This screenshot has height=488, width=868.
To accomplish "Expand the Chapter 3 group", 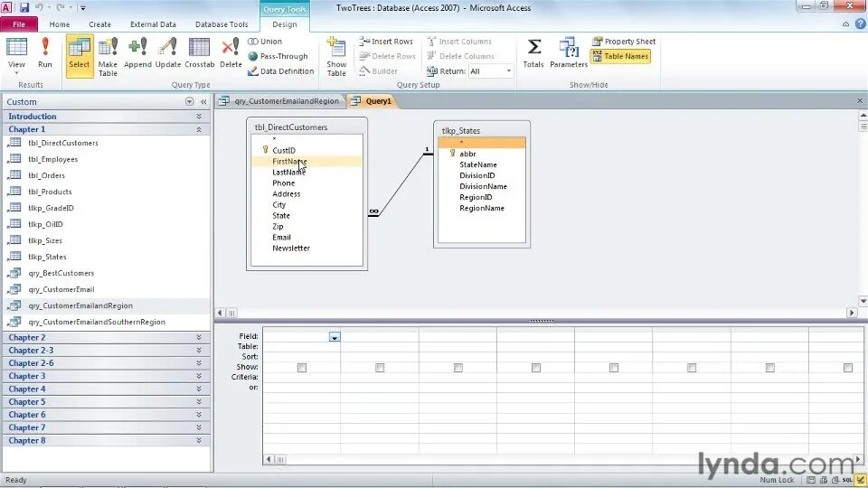I will [x=106, y=376].
